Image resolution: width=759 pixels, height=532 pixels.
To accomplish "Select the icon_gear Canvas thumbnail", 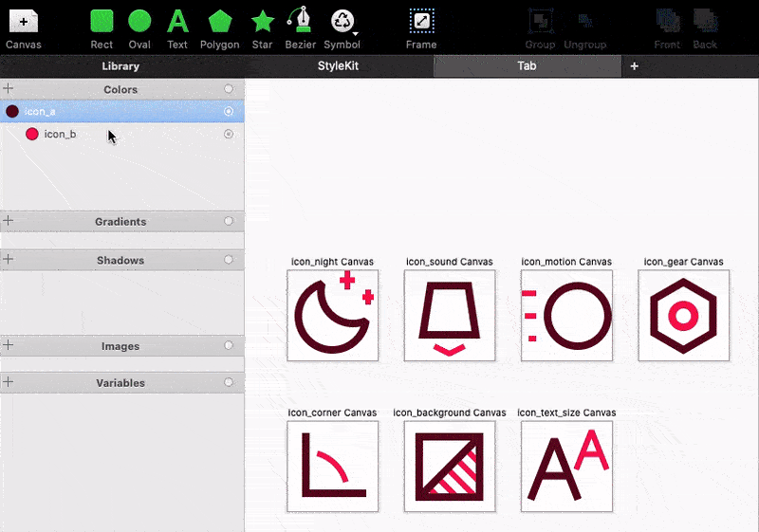I will [683, 316].
